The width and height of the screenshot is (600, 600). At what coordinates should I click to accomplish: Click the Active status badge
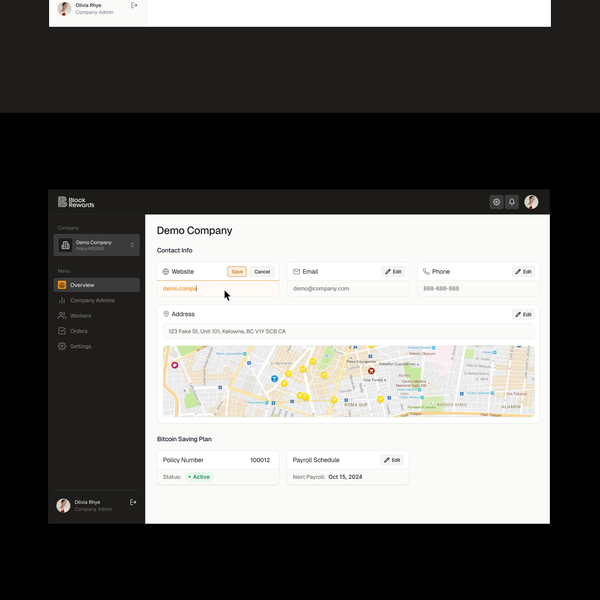(199, 476)
